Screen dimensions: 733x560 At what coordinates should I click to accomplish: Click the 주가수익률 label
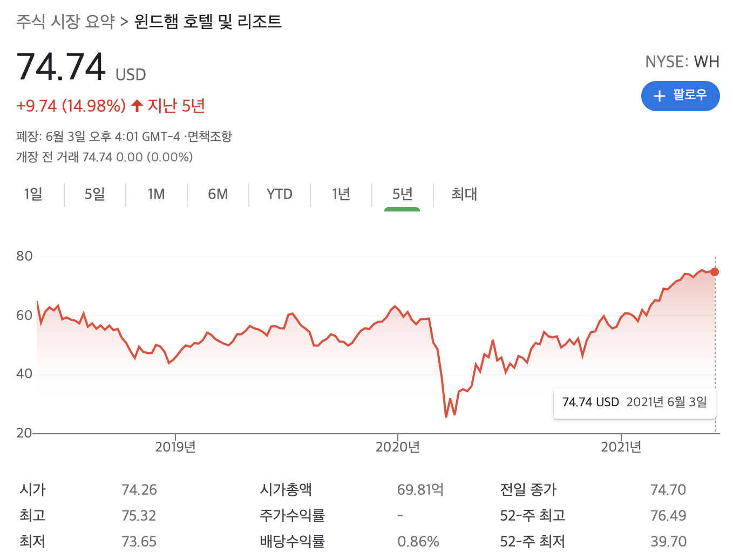[x=292, y=516]
